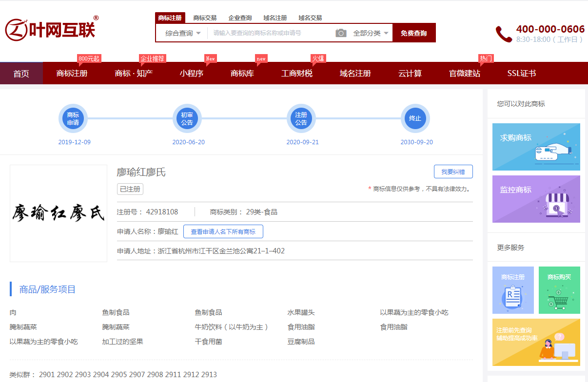Click the 商标购买 shopping cart card

coord(559,290)
